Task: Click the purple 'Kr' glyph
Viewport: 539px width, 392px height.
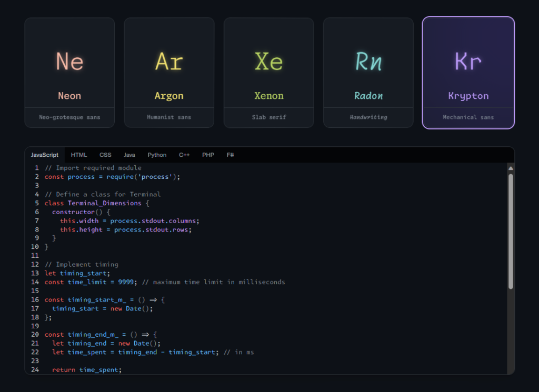Action: (x=468, y=62)
